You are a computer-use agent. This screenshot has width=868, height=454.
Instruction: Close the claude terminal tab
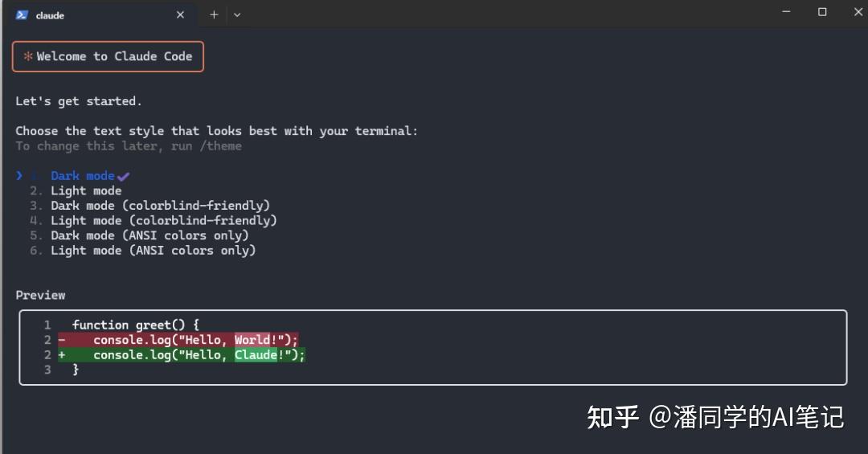(180, 14)
